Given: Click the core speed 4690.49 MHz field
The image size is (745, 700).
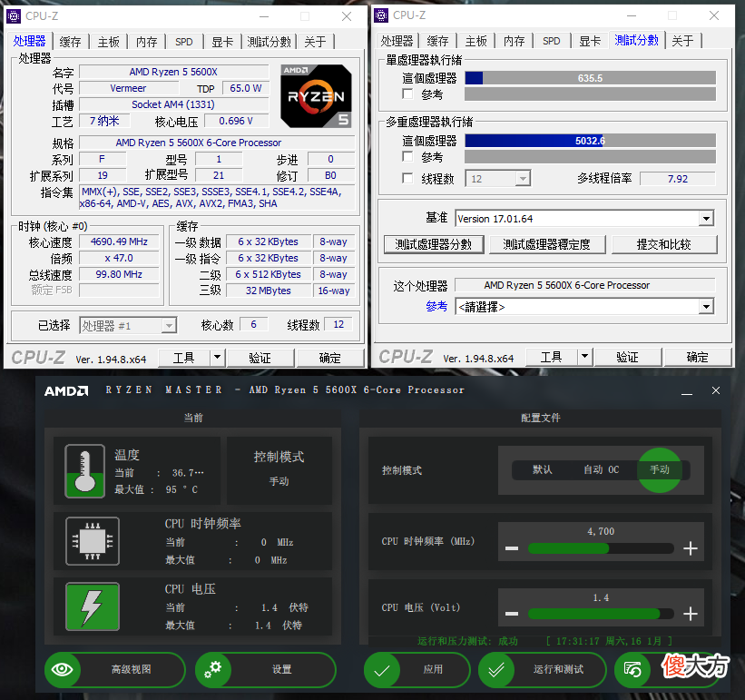Looking at the screenshot, I should pyautogui.click(x=119, y=242).
